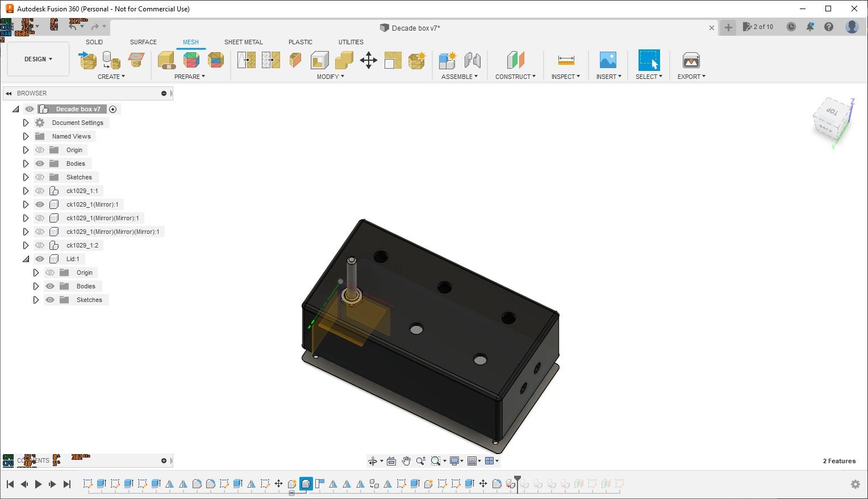This screenshot has height=499, width=868.
Task: Expand Document Settings node
Action: [x=26, y=123]
